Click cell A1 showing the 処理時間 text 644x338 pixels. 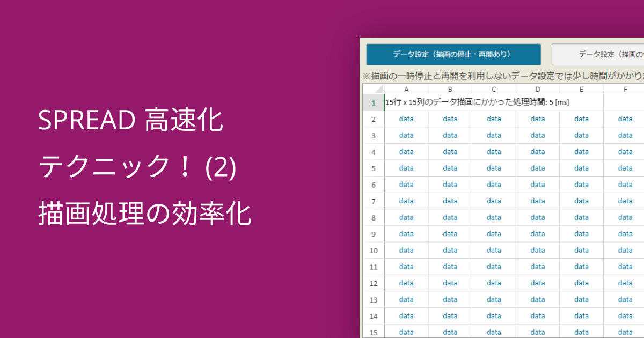click(406, 102)
